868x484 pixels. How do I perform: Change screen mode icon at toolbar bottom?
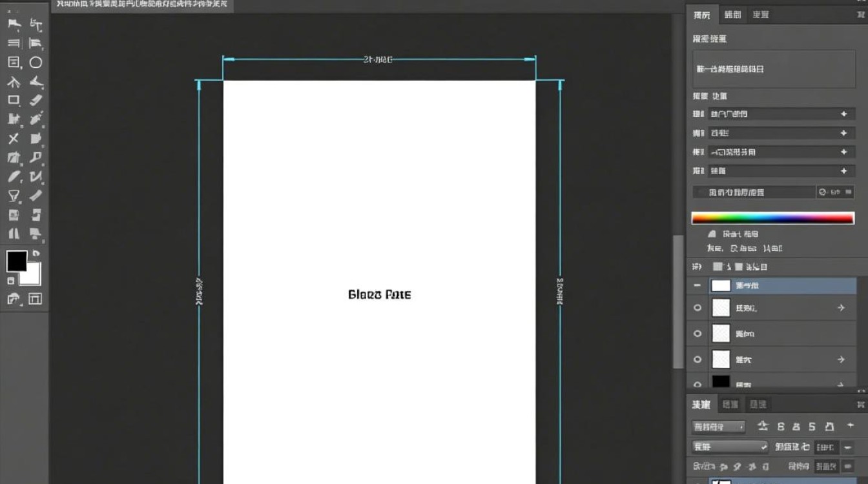click(35, 299)
